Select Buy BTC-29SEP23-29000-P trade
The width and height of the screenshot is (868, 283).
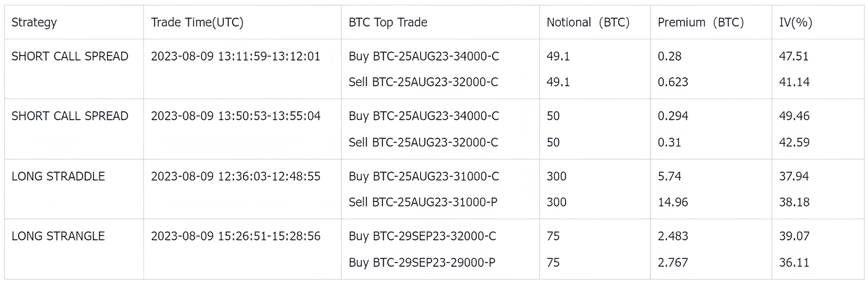click(x=422, y=263)
